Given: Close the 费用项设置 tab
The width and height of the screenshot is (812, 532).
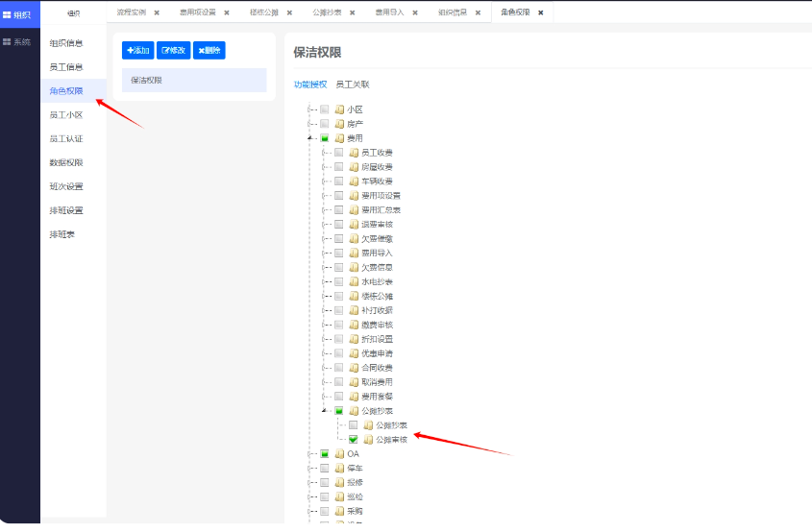Looking at the screenshot, I should [227, 12].
